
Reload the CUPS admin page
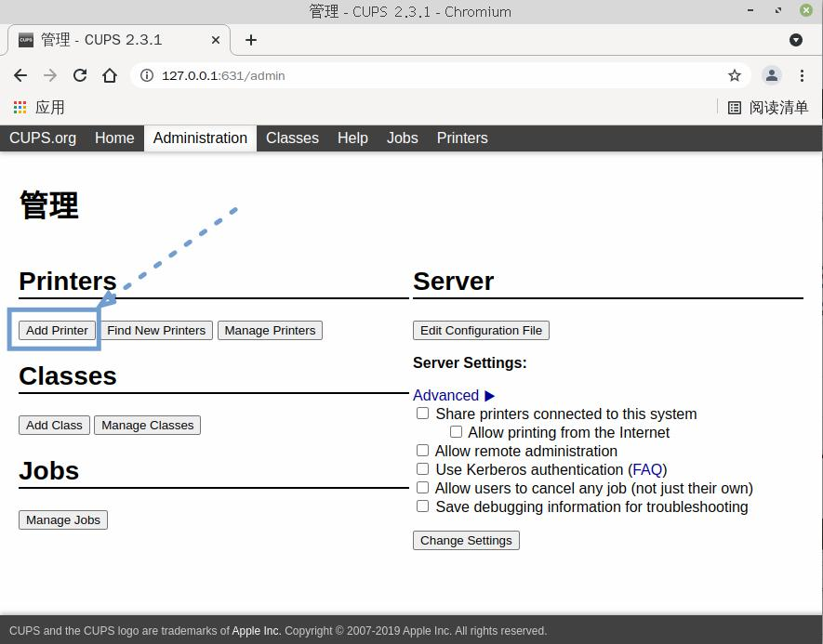coord(80,75)
